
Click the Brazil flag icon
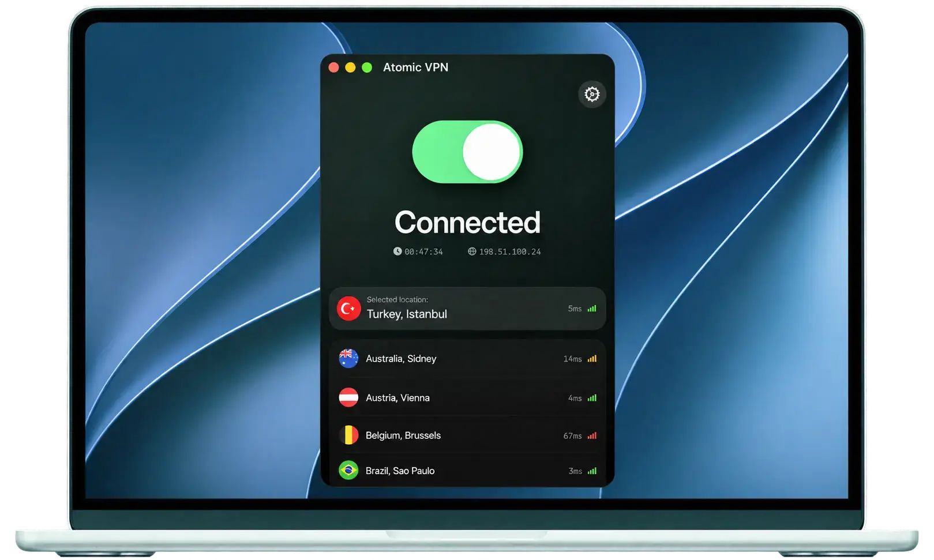pos(348,471)
